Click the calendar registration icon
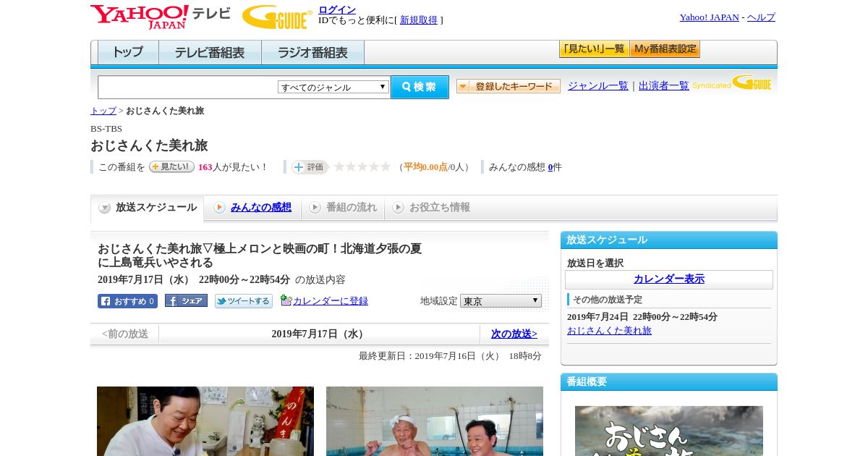868x456 pixels. 286,300
